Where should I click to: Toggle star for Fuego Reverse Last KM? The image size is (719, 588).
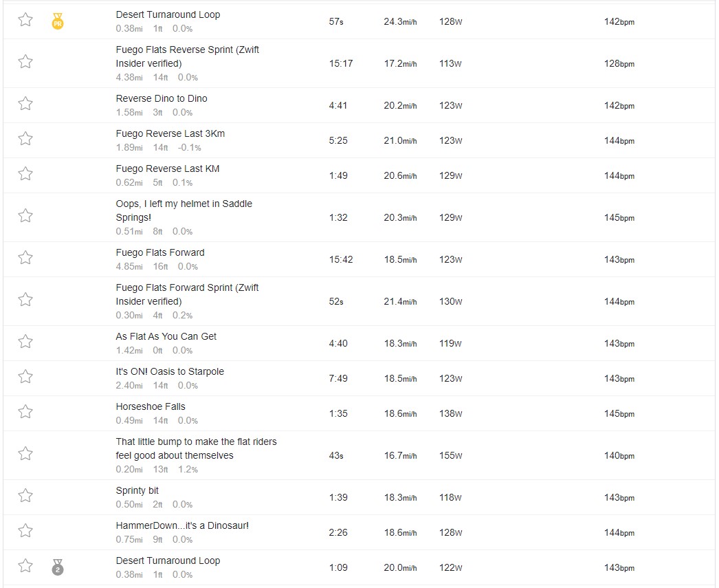(x=25, y=174)
